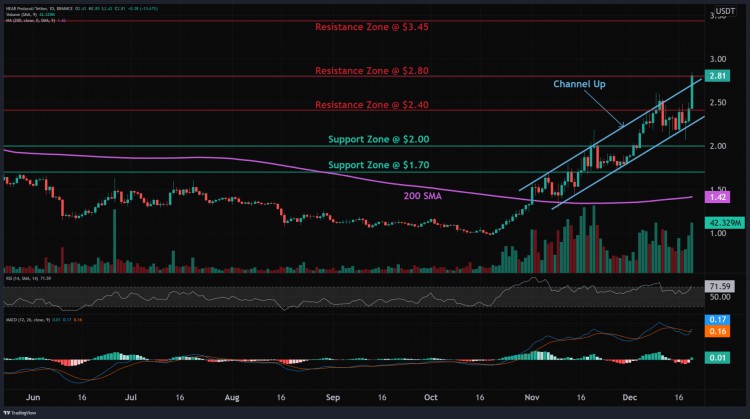Select the Channel Up text annotation
Screen dimensions: 750x419
579,84
